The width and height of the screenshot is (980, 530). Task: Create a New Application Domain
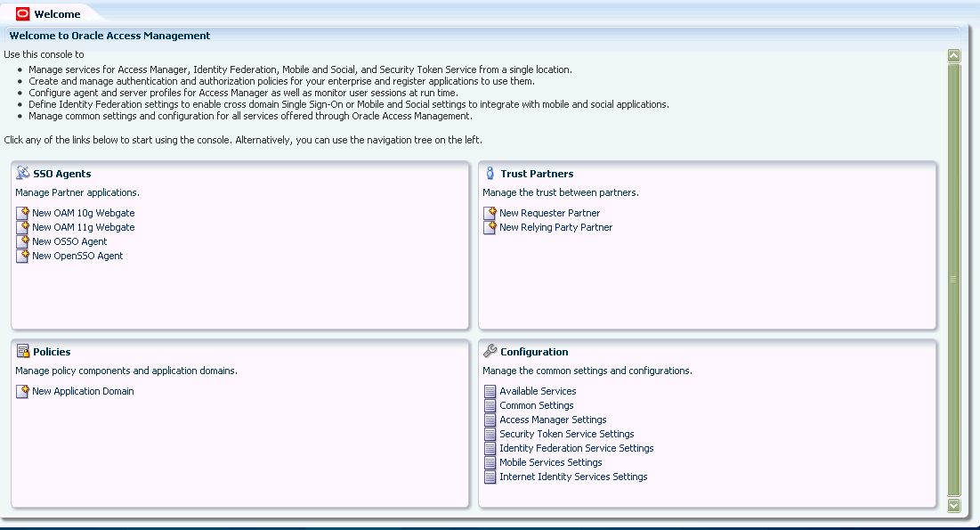tap(83, 391)
